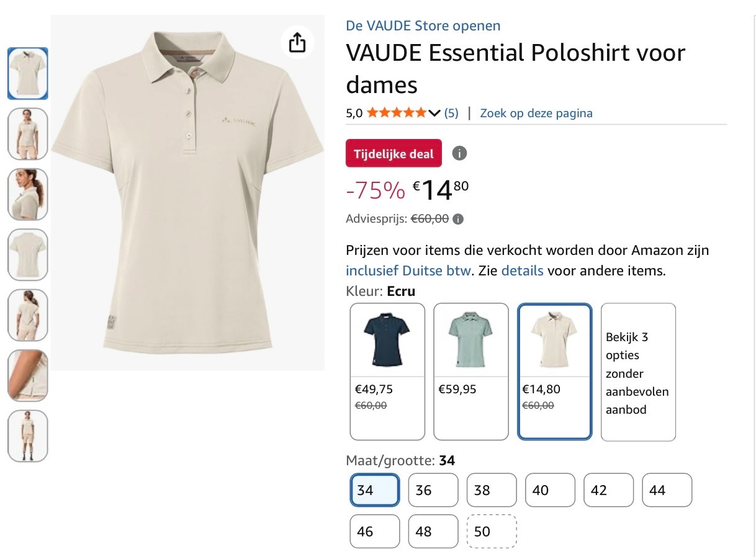Viewport: 756px width, 557px height.
Task: Click the info icon next to Adviesprijs
Action: pyautogui.click(x=457, y=218)
